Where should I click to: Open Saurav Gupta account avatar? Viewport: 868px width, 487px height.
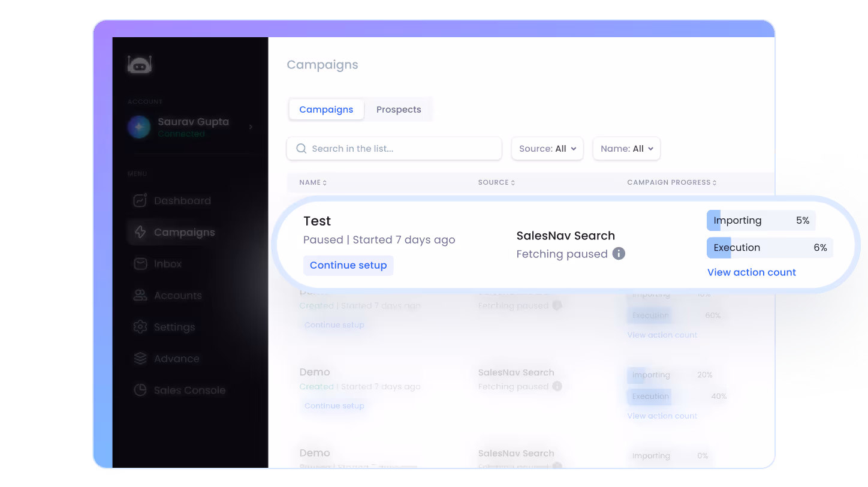[x=139, y=127]
